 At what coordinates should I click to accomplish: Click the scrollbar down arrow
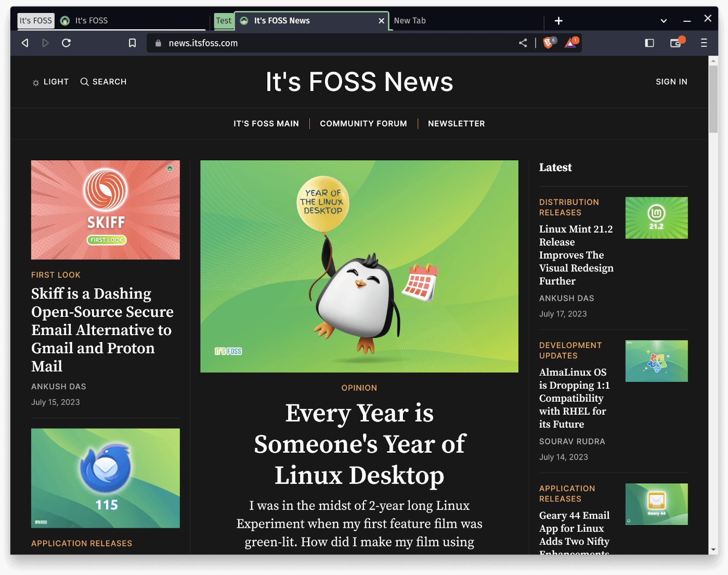[713, 550]
